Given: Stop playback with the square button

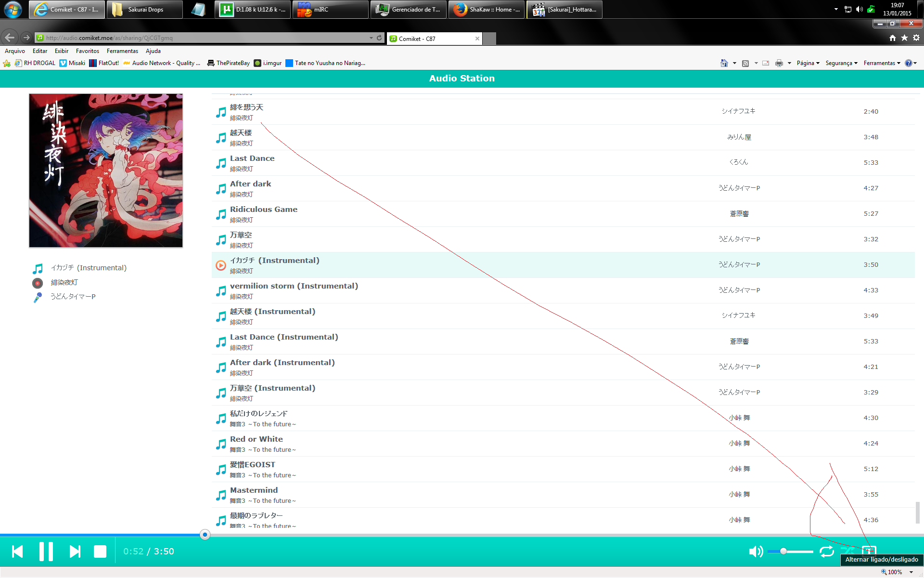Looking at the screenshot, I should (100, 552).
